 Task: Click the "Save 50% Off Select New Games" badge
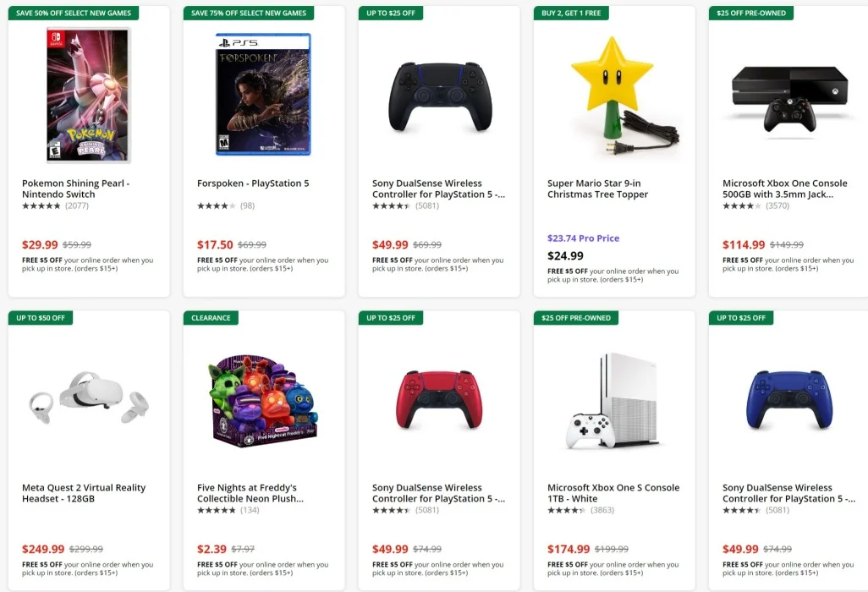[x=74, y=14]
